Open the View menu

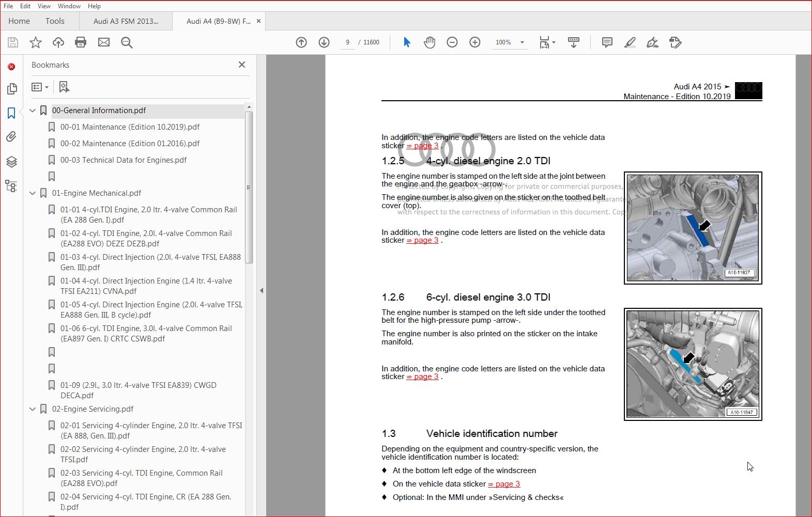coord(44,6)
